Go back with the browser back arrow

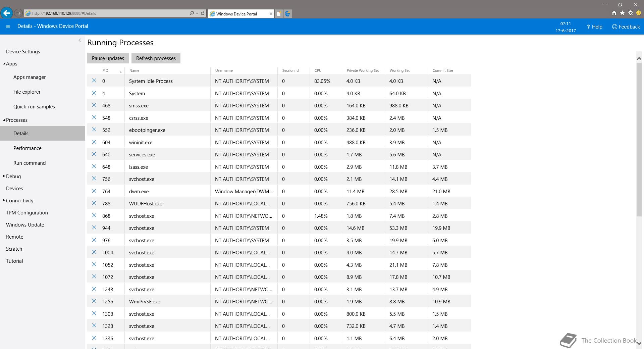click(7, 13)
